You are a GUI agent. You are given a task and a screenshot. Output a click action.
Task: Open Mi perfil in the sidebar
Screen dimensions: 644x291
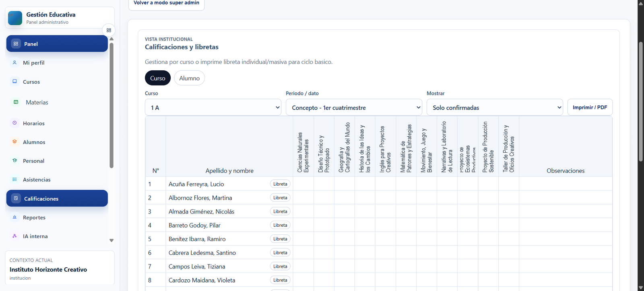(x=57, y=63)
